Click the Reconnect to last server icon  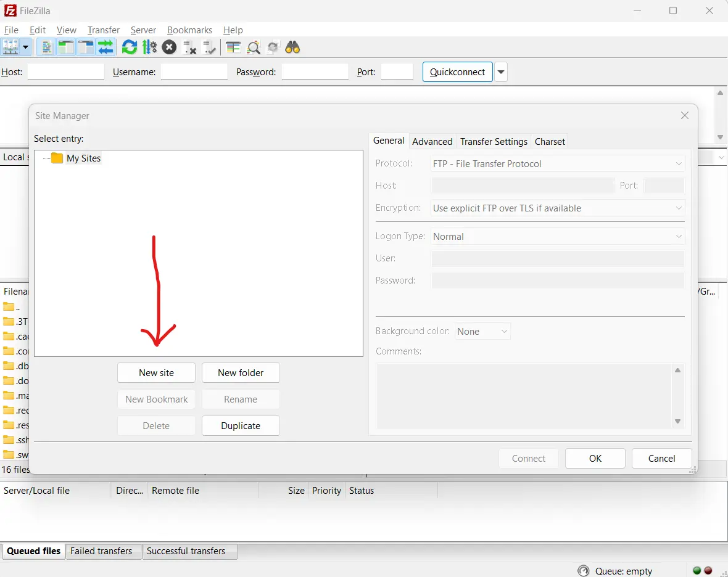209,47
